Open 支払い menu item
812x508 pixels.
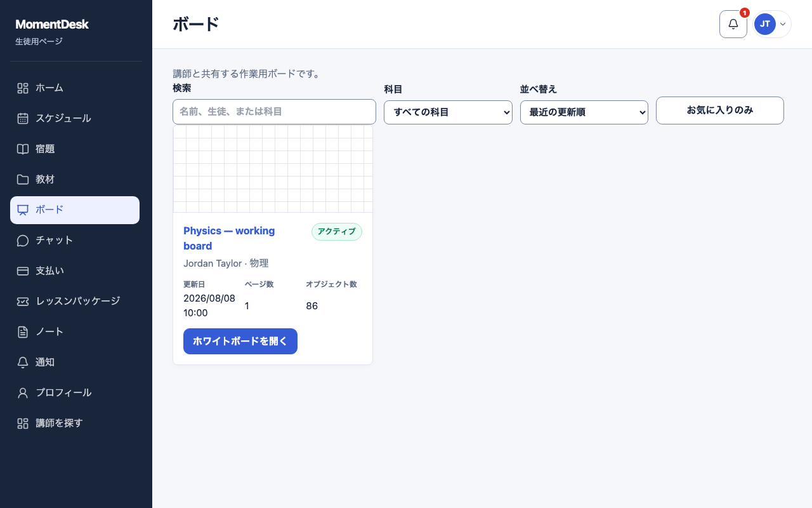click(x=75, y=271)
